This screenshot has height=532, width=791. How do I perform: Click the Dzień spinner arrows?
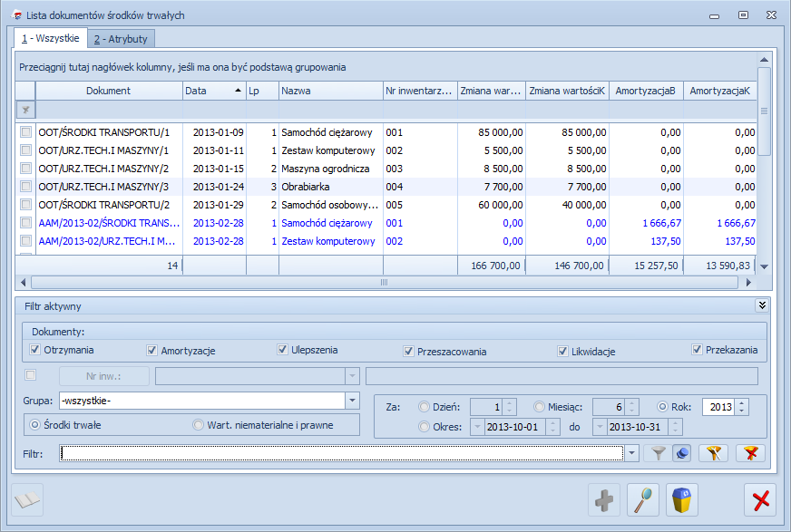coord(510,407)
